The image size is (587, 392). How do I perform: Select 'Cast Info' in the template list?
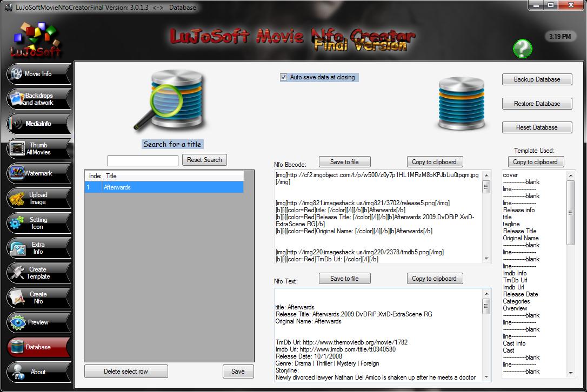coord(514,343)
